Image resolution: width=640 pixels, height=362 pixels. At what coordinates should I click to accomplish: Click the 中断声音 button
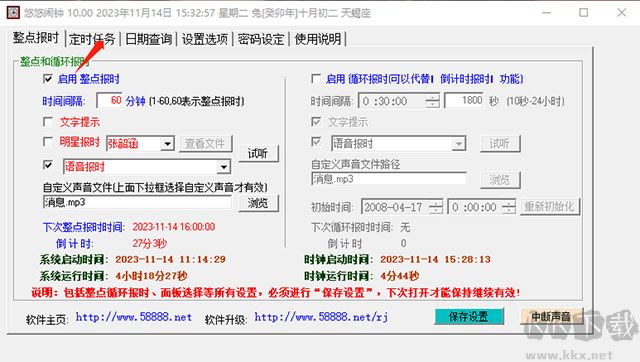pos(551,317)
